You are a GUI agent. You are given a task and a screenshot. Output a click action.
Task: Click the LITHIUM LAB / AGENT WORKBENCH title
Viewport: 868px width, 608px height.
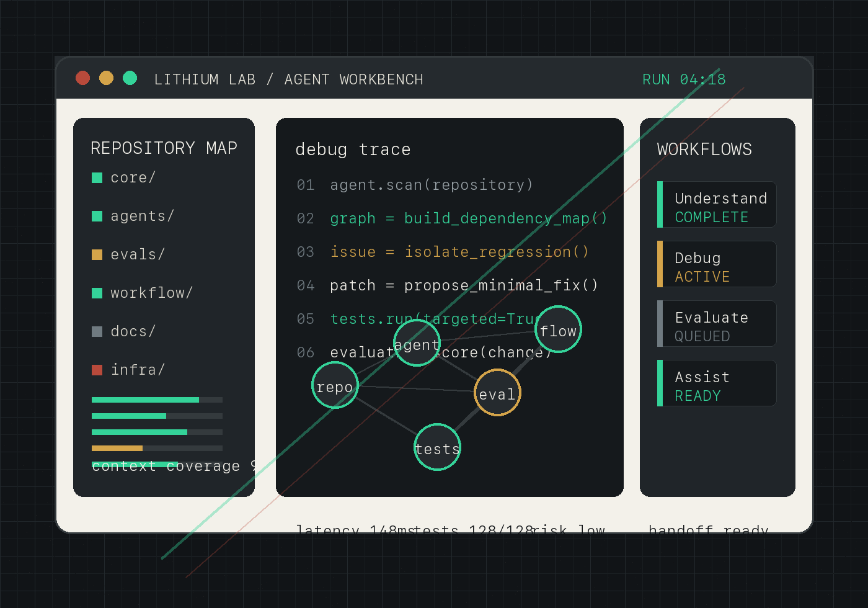pos(289,80)
